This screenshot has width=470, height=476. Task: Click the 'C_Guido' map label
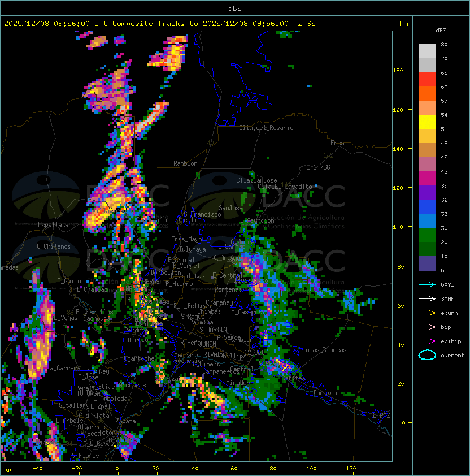click(x=69, y=281)
